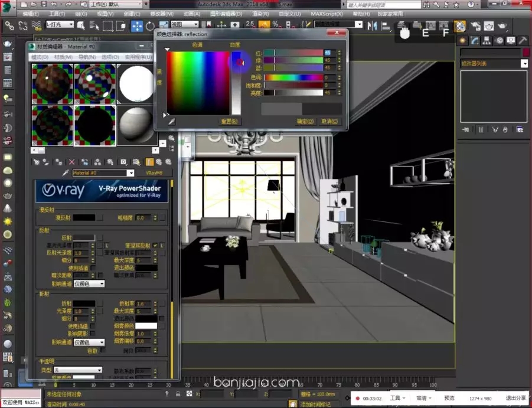Select the Select and Link chain tool
532x408 pixels.
[x=9, y=25]
